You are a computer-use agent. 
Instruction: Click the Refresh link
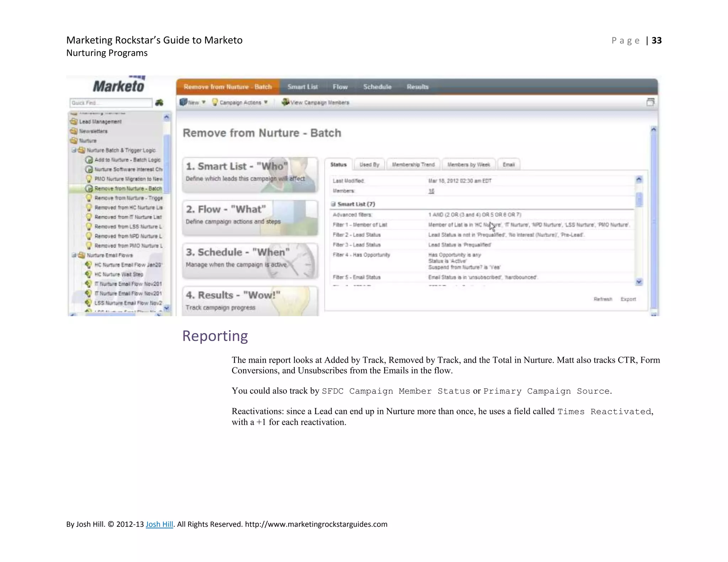603,299
